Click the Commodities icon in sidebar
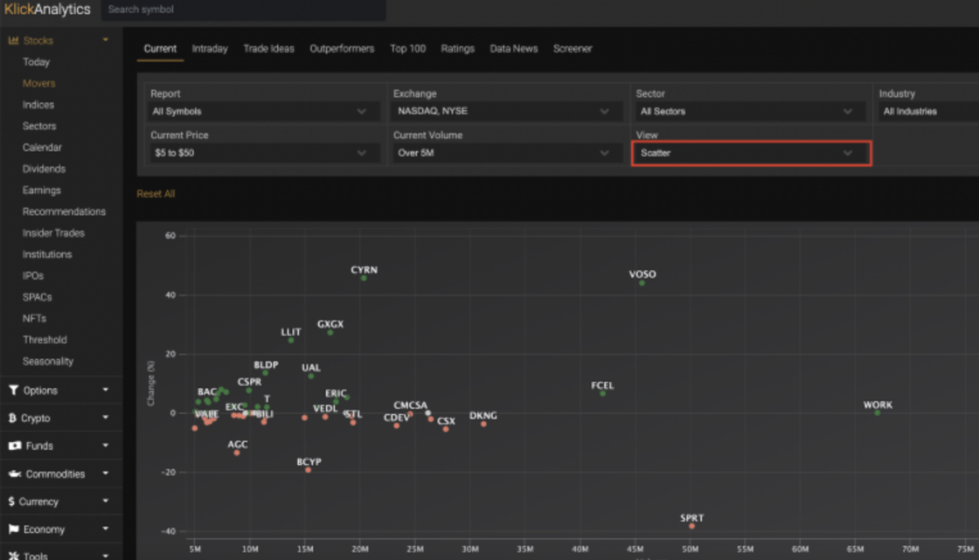 14,474
